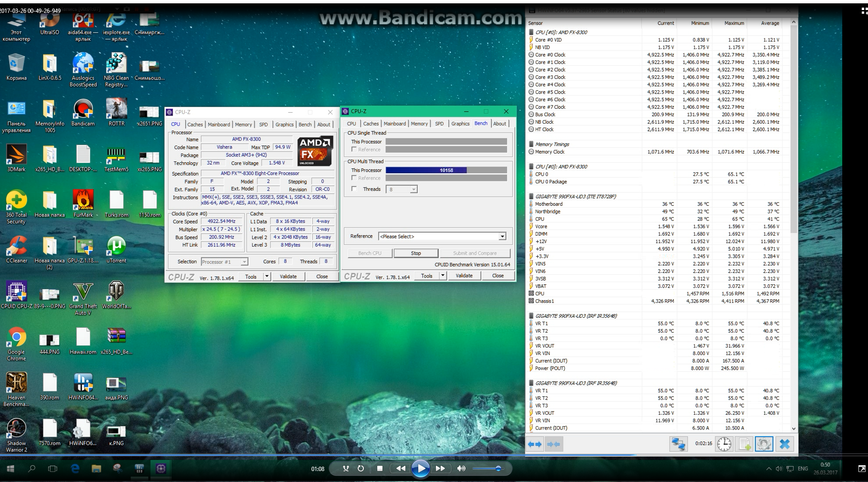Close HWiNFO sensors with blue X icon
Image resolution: width=868 pixels, height=482 pixels.
(785, 444)
